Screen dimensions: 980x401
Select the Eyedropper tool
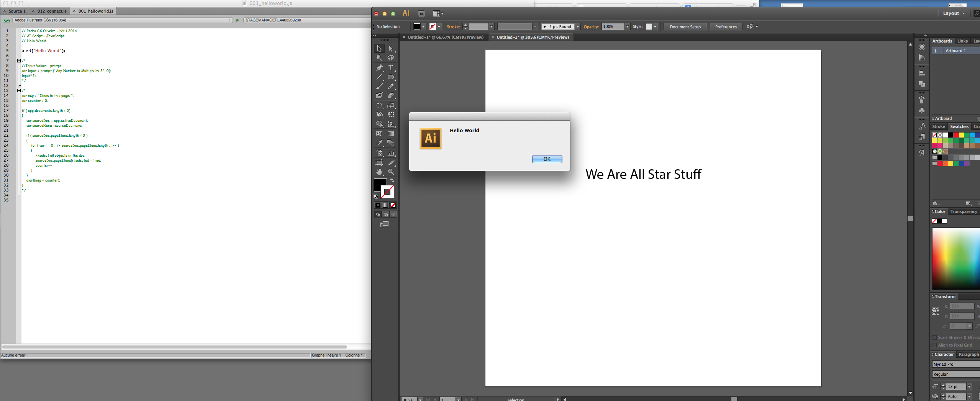coord(379,143)
